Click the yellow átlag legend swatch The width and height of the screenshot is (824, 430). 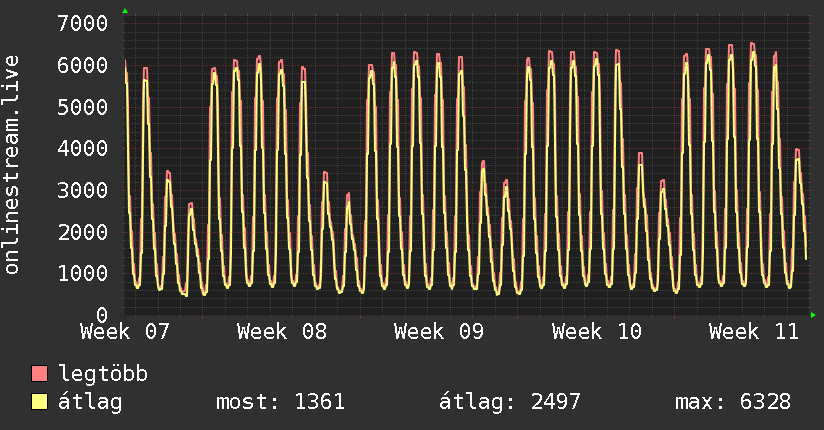(x=39, y=402)
